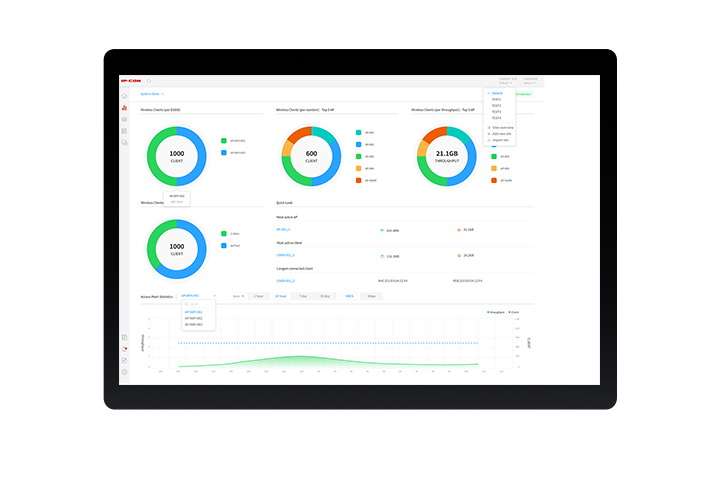Click the green statistics button near top right
720x480 pixels.
point(523,94)
